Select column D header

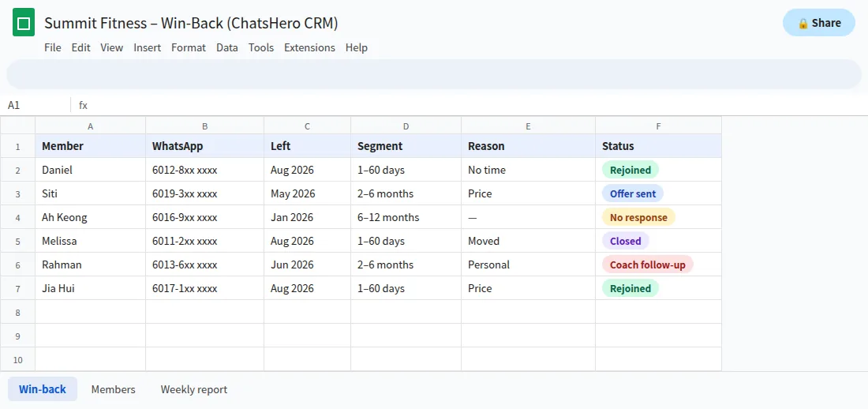406,126
